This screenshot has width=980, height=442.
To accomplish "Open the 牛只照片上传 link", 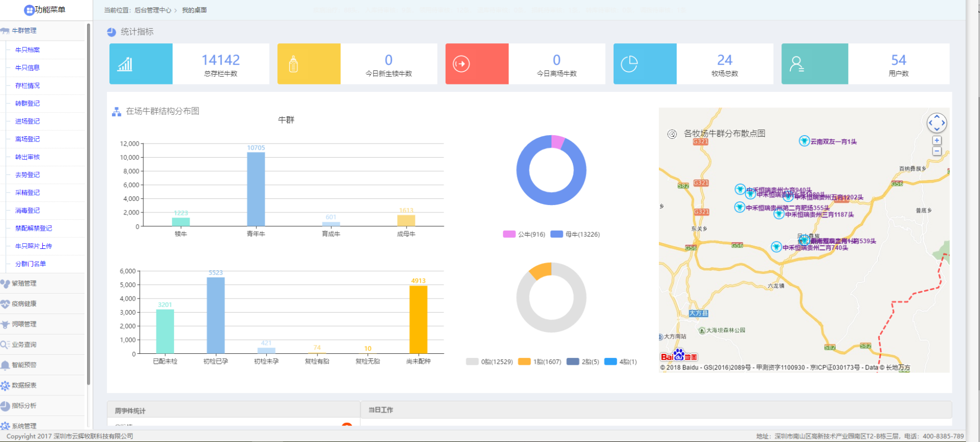I will [33, 246].
